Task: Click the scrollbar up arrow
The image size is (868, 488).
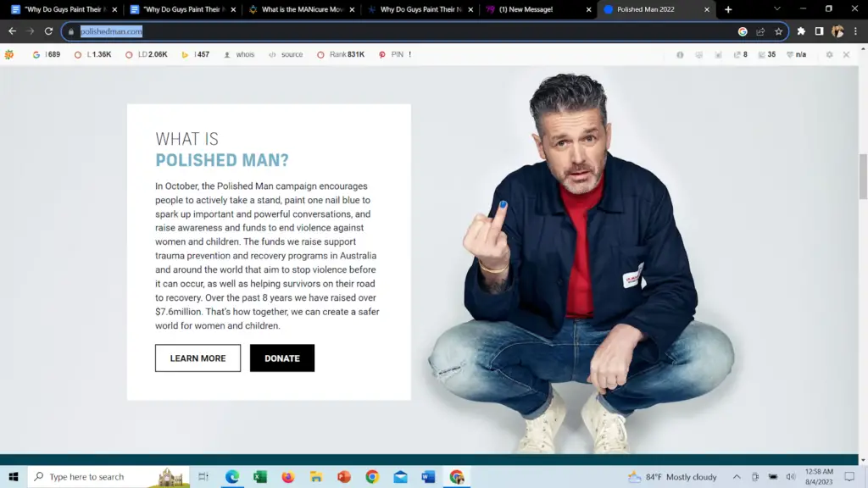Action: [863, 48]
